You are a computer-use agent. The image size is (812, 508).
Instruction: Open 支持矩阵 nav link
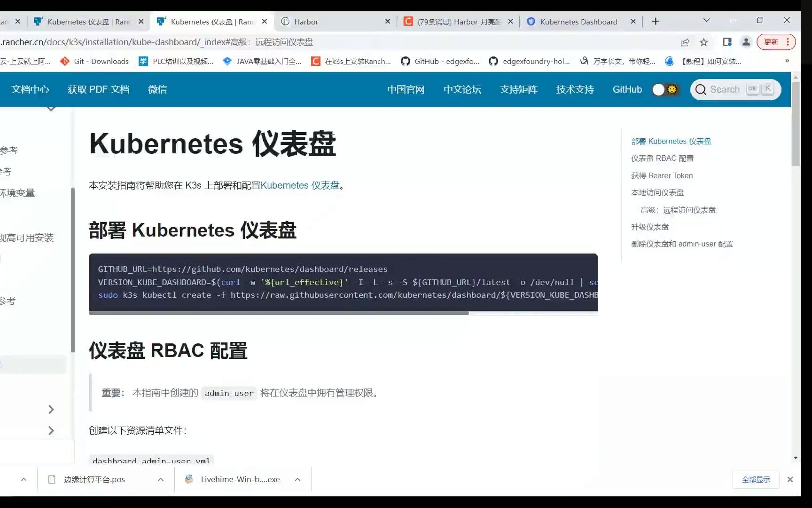pos(519,89)
